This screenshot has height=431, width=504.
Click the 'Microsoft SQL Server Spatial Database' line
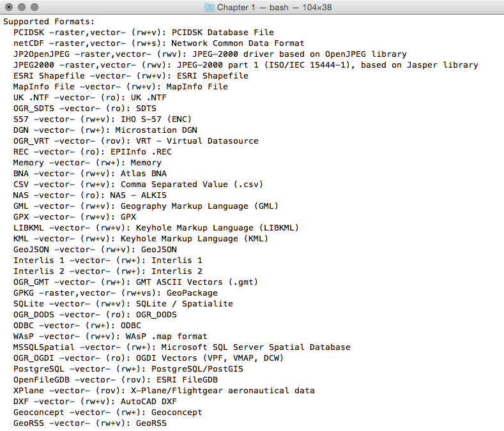[181, 347]
